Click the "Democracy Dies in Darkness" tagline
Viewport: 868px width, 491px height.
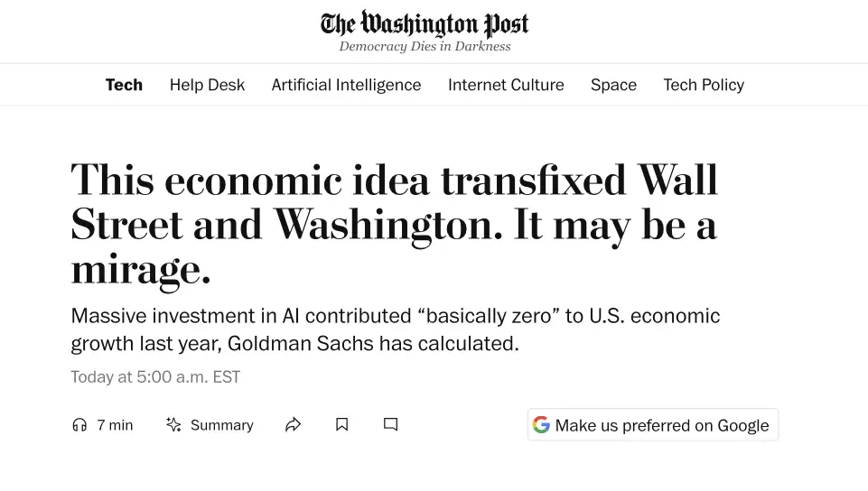point(425,47)
